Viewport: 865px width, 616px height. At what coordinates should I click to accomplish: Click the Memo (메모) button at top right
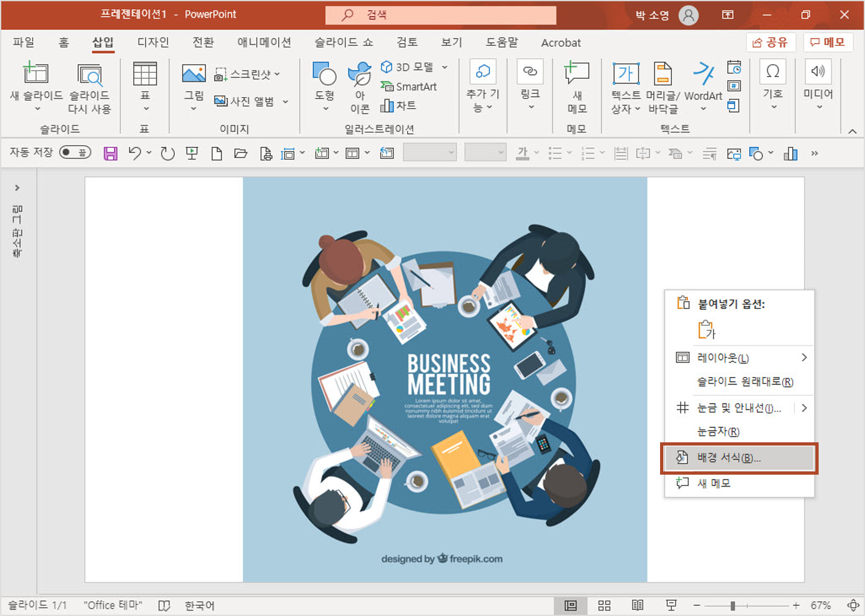pos(828,42)
